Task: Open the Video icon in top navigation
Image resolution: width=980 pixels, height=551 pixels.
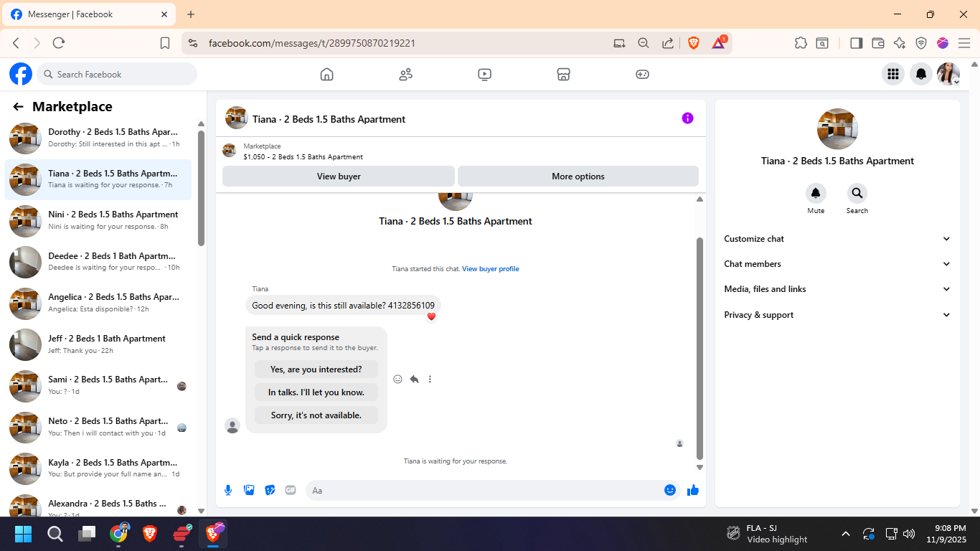Action: (485, 74)
